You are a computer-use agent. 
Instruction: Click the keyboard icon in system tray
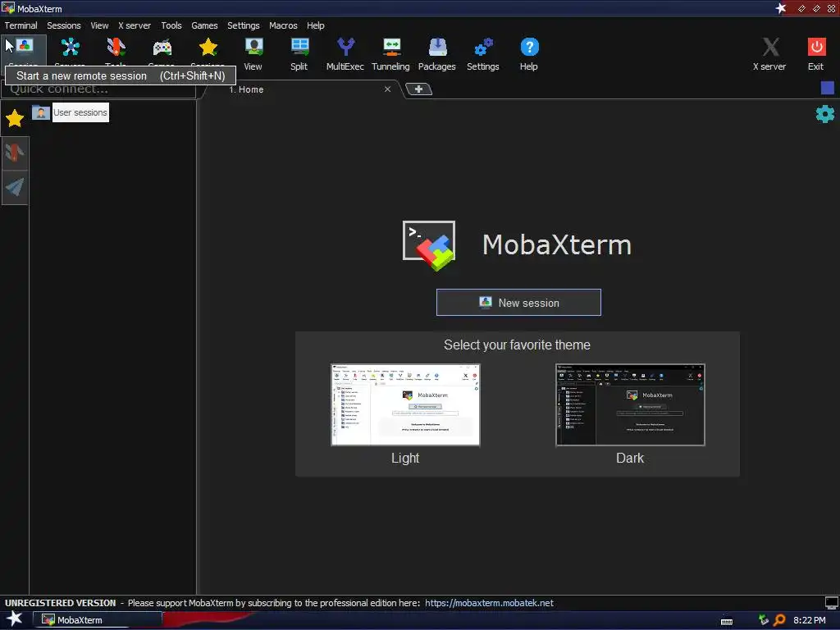(727, 621)
